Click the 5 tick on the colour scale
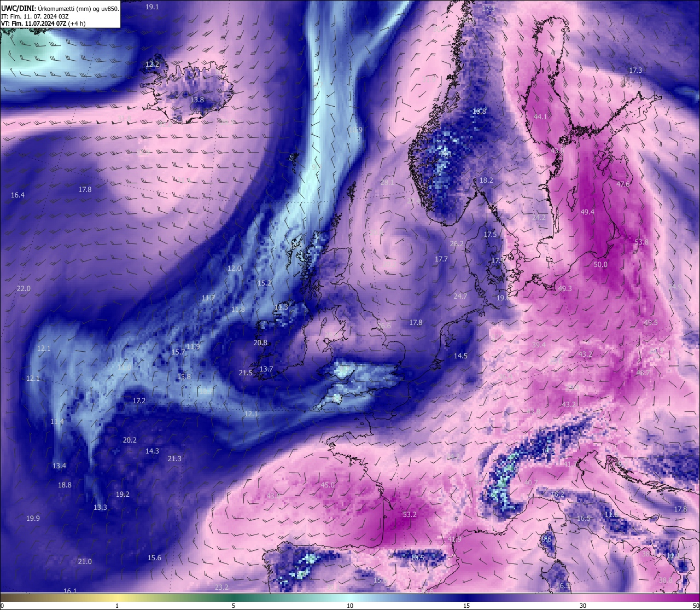 point(234,606)
